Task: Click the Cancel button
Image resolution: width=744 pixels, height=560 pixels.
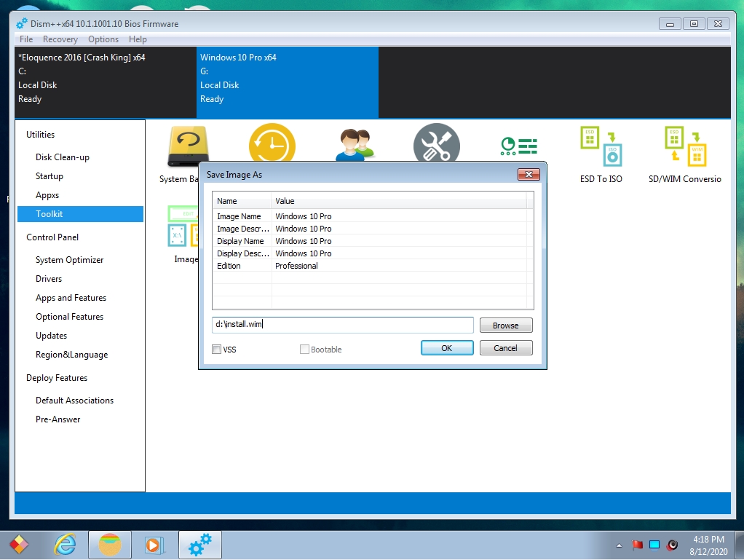Action: (x=506, y=348)
